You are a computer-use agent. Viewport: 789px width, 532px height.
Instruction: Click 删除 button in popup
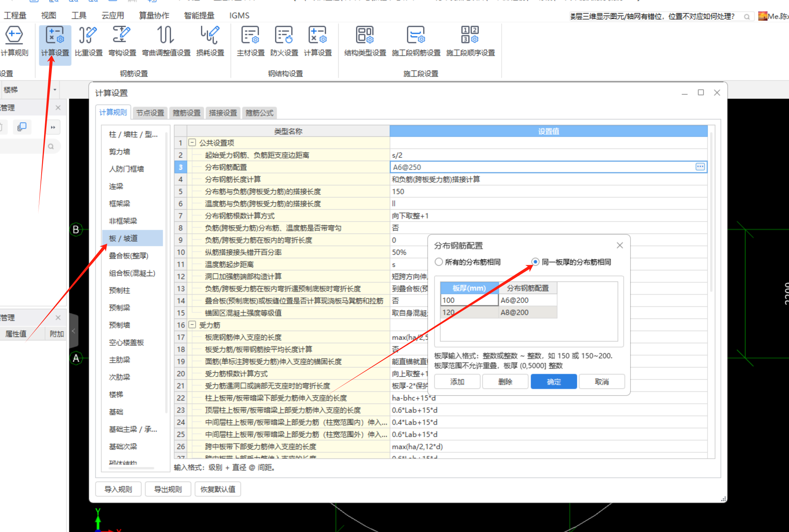[x=505, y=382]
